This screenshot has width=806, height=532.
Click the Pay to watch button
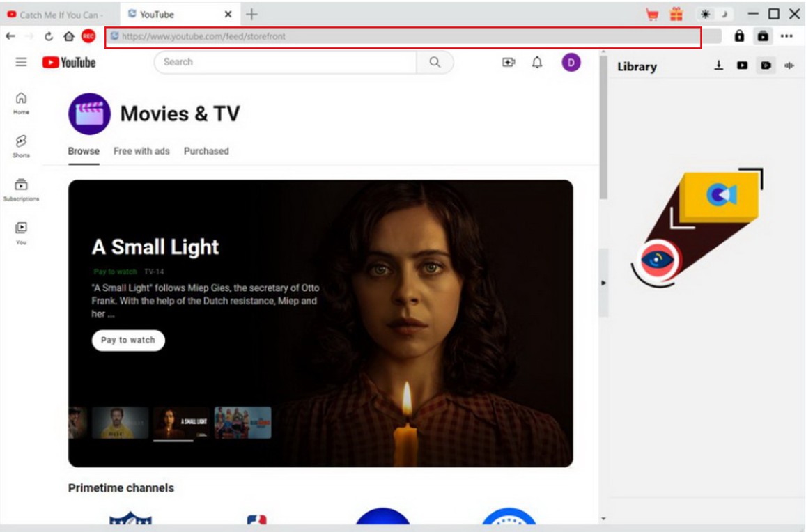(127, 340)
